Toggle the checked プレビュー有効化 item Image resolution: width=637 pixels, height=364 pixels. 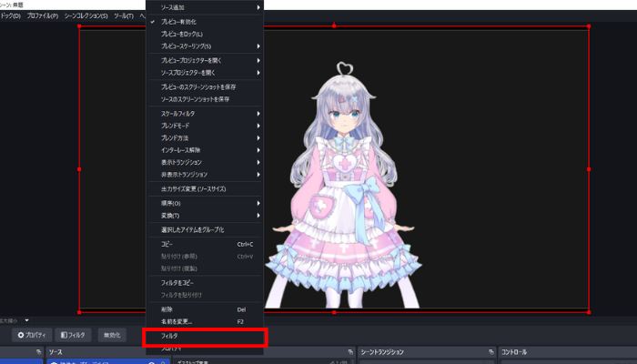click(205, 22)
